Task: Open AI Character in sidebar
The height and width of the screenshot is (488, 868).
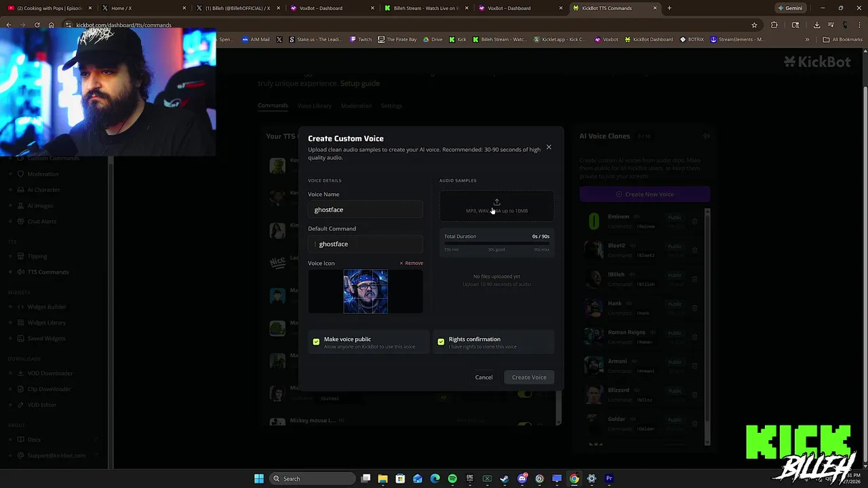Action: pos(43,190)
